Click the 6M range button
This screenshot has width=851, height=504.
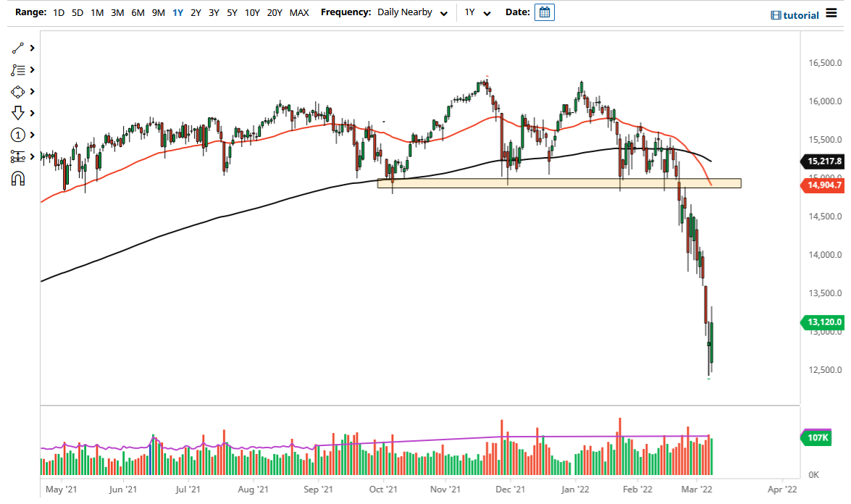click(x=138, y=12)
